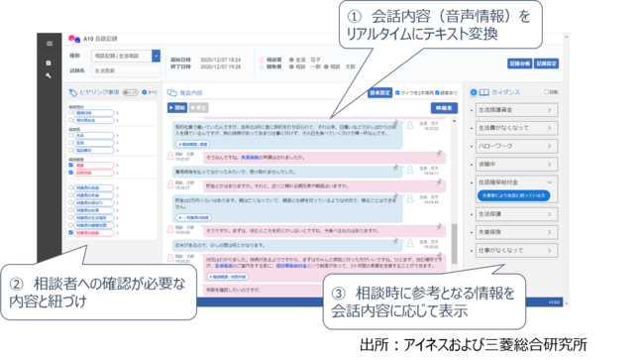
Task: Click speaker avatar of the 19:23:22 message
Action: tap(410, 126)
